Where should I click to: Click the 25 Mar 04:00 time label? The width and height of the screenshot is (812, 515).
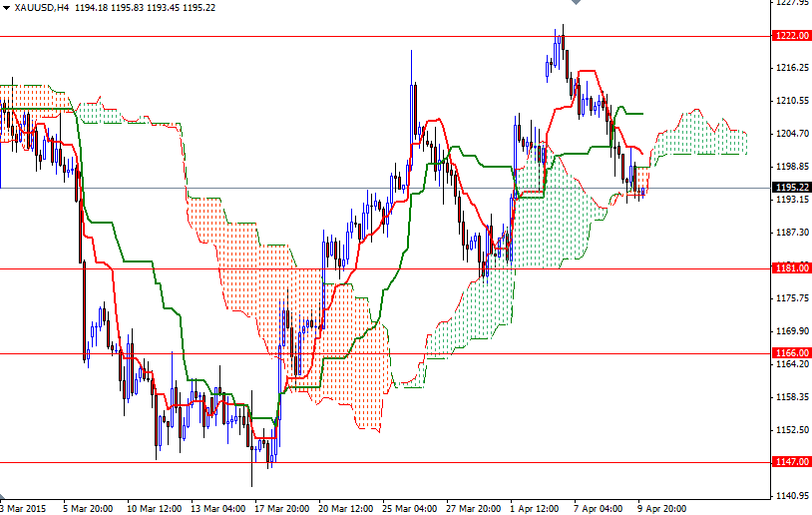pyautogui.click(x=410, y=507)
